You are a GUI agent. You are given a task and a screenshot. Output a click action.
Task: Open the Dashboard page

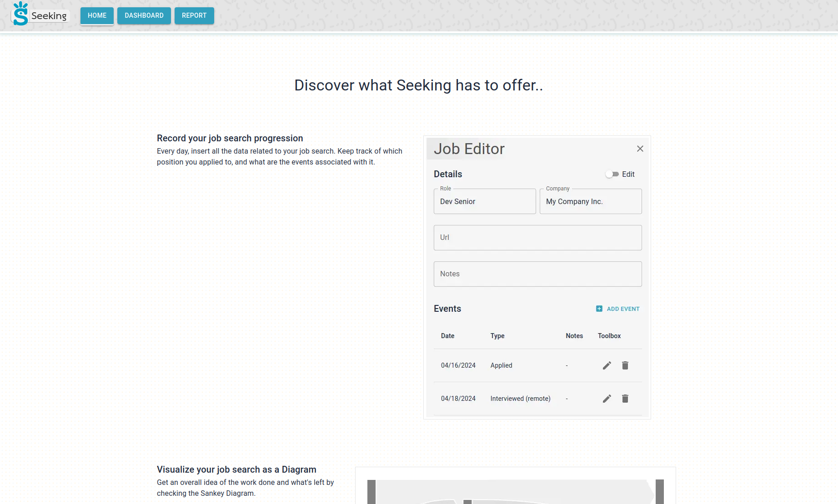coord(144,15)
